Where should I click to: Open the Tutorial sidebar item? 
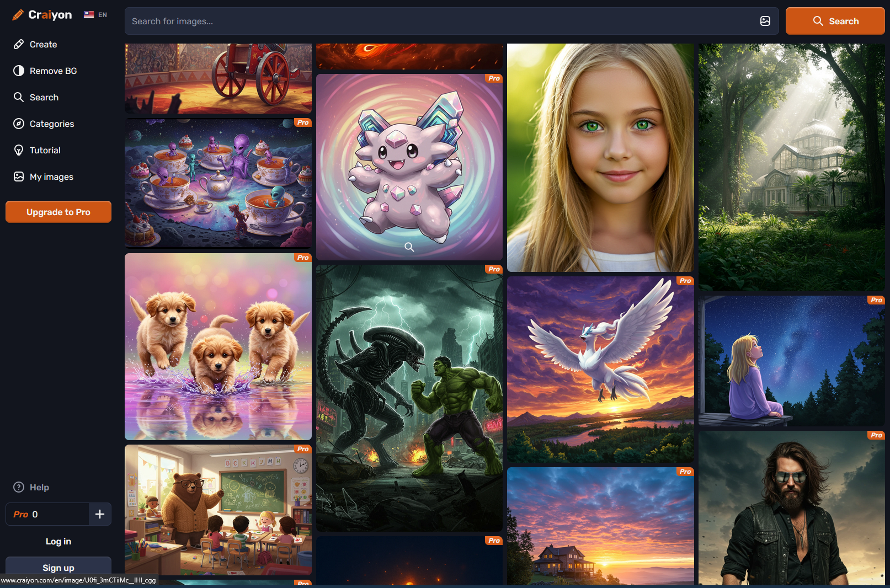[45, 151]
